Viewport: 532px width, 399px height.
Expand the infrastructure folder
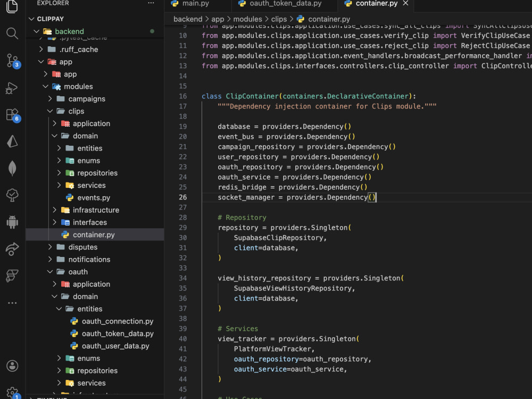click(54, 210)
